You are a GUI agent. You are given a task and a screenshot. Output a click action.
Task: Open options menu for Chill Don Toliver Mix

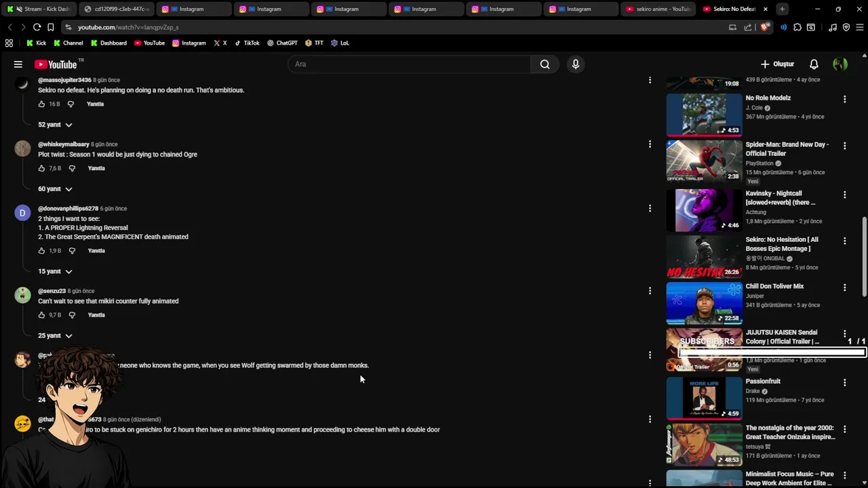pos(844,287)
